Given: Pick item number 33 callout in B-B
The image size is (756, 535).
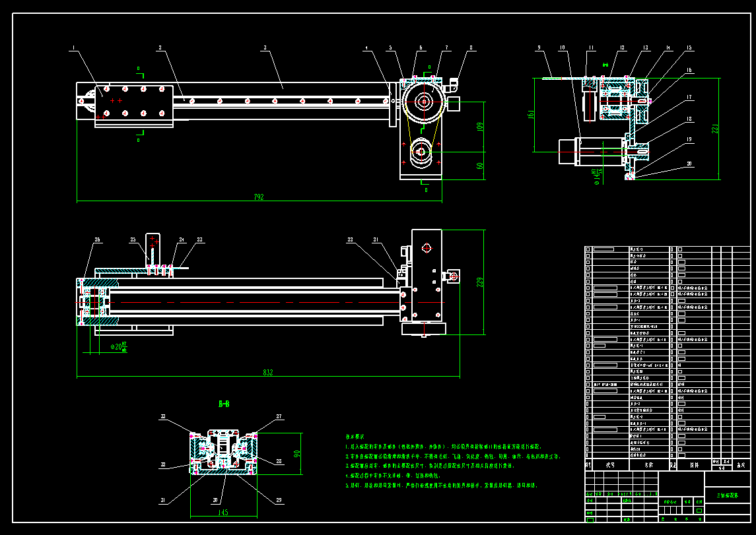Looking at the screenshot, I should [163, 416].
